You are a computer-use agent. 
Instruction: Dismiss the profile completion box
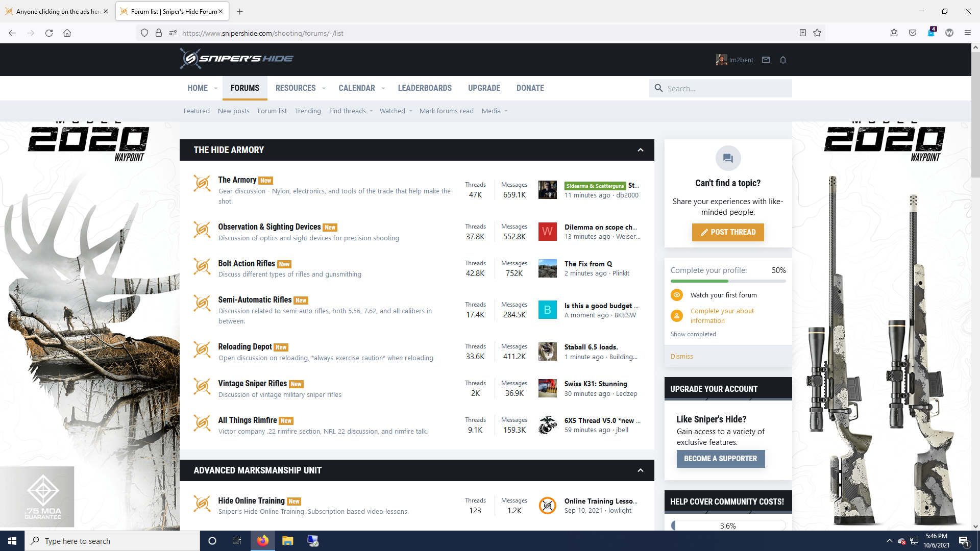(682, 356)
